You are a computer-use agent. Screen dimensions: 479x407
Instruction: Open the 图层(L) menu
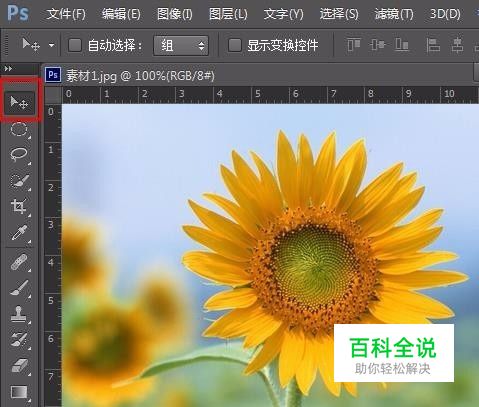coord(228,14)
